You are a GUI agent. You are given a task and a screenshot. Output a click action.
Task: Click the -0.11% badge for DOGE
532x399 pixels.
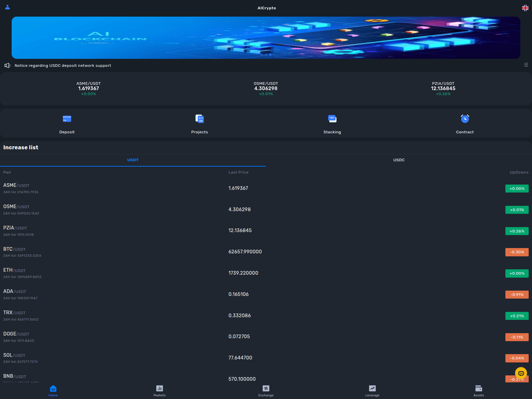coord(517,337)
